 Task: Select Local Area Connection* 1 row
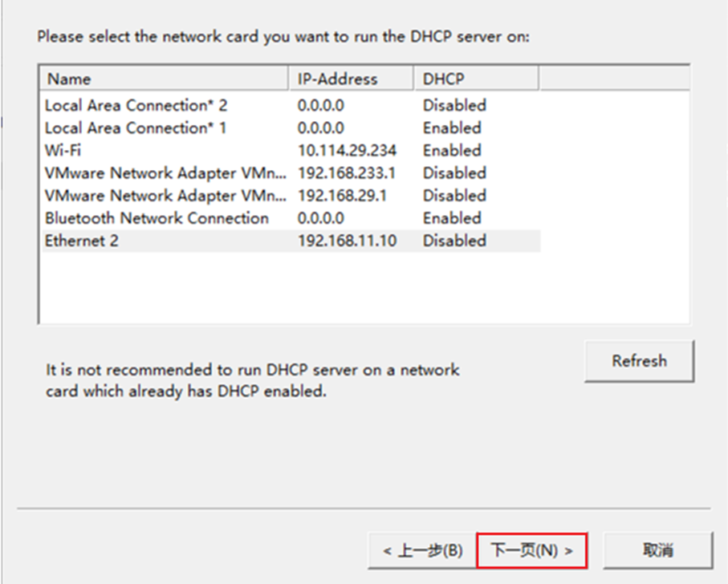(x=291, y=128)
